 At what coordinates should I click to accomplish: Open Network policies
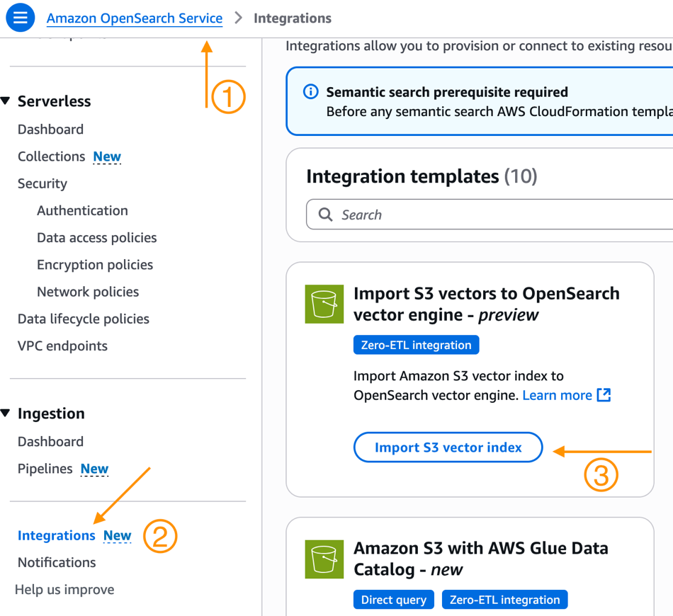tap(88, 291)
